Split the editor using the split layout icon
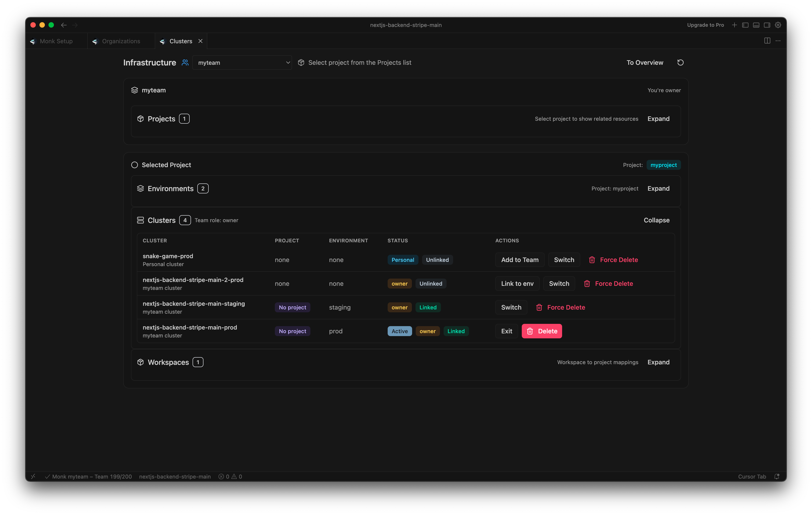Image resolution: width=812 pixels, height=515 pixels. pos(767,41)
